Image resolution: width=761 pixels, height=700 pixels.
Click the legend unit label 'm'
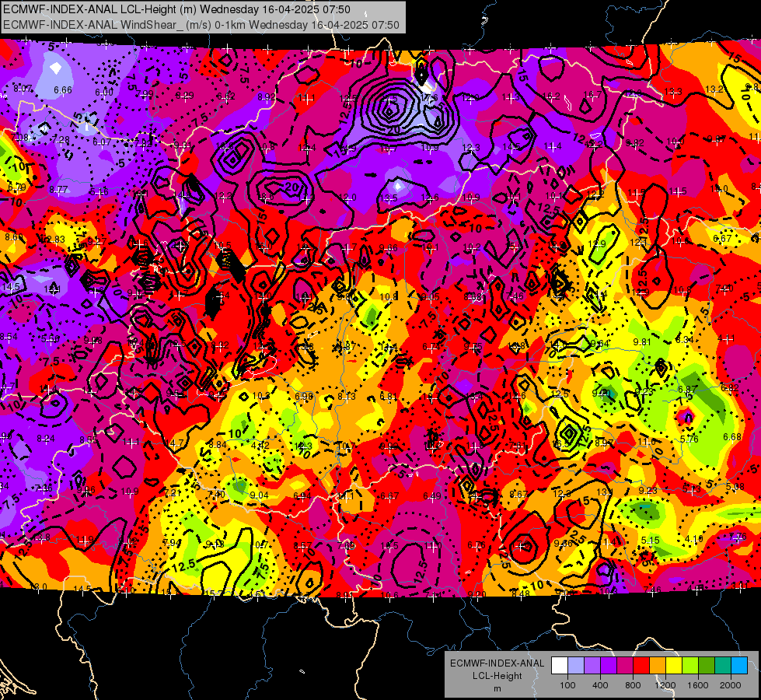point(497,688)
